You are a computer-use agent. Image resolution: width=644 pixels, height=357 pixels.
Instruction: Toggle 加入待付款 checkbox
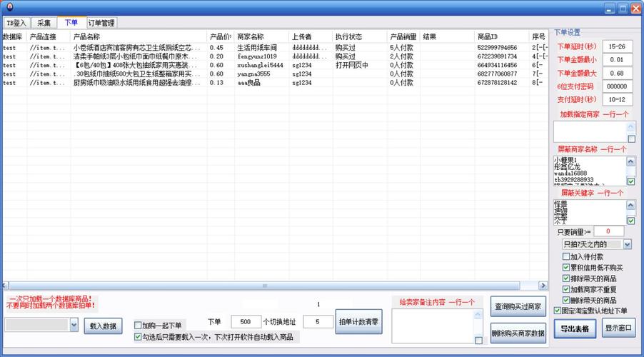tap(567, 256)
